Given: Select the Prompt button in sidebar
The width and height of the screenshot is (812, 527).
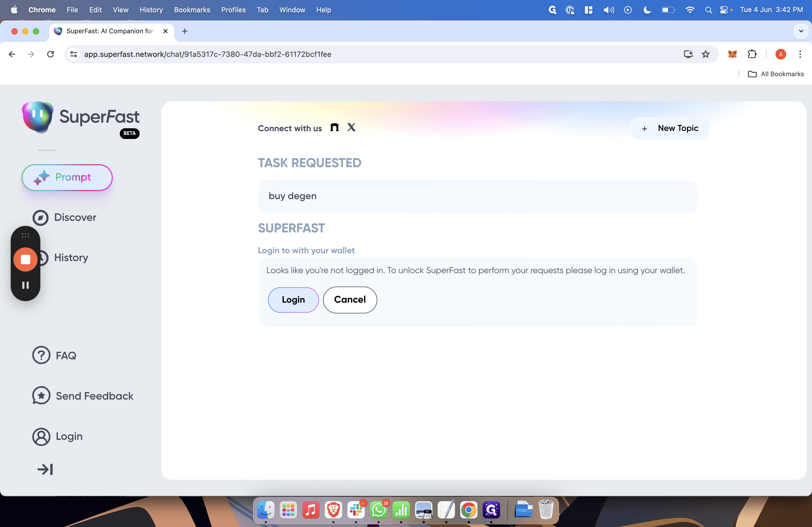Looking at the screenshot, I should click(x=67, y=177).
